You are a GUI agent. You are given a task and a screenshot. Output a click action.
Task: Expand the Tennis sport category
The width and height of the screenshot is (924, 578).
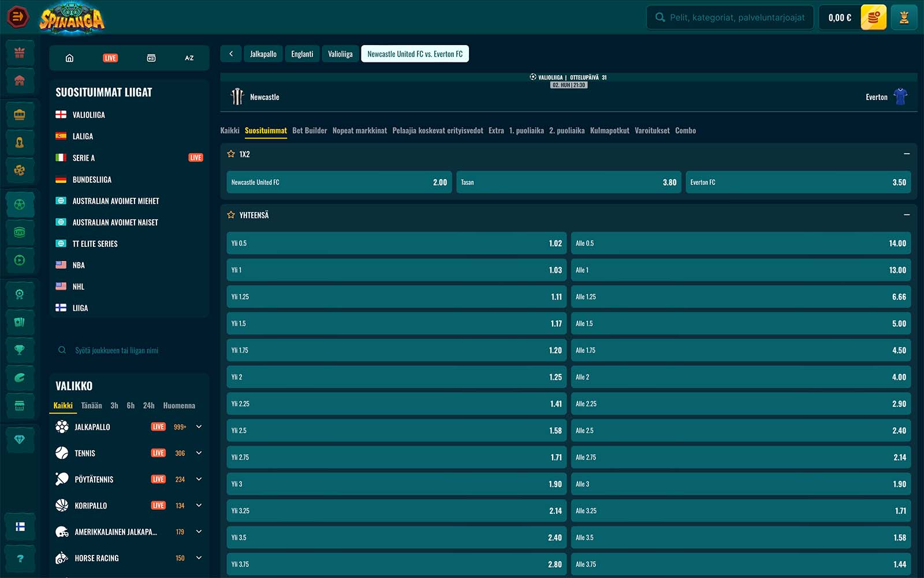199,453
